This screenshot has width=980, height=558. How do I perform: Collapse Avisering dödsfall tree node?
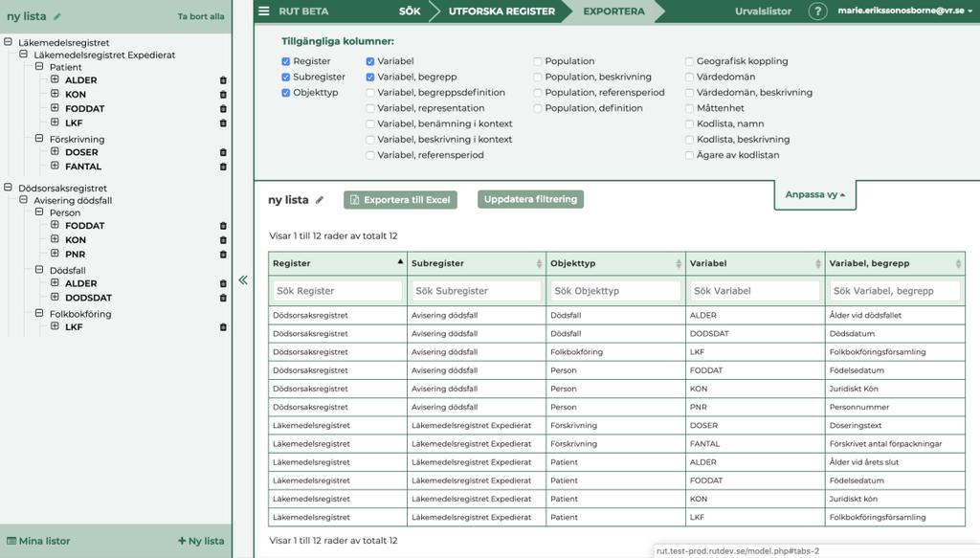pos(24,199)
